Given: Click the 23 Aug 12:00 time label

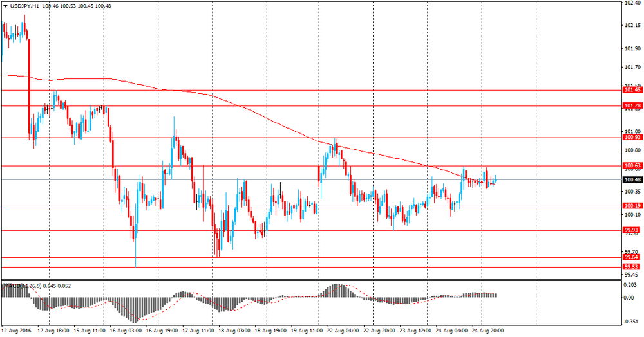Looking at the screenshot, I should coord(415,331).
